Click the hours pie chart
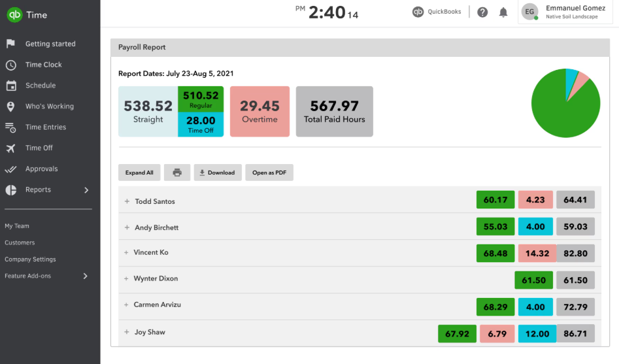This screenshot has width=619, height=364. pos(565,103)
